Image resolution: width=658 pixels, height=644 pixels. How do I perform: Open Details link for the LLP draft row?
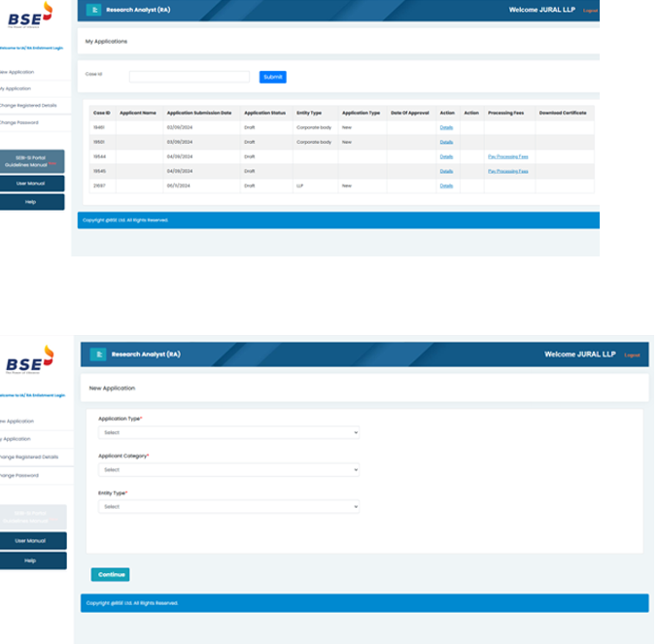point(446,185)
